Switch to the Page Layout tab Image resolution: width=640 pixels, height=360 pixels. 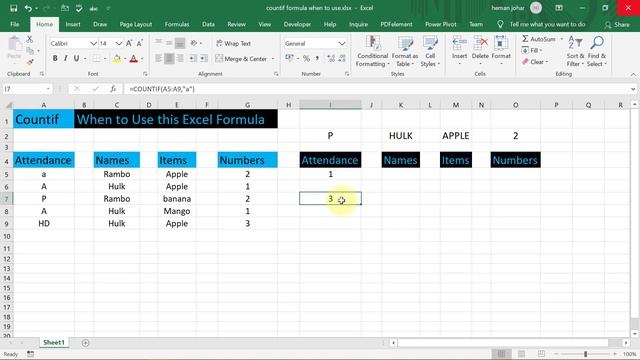click(136, 24)
